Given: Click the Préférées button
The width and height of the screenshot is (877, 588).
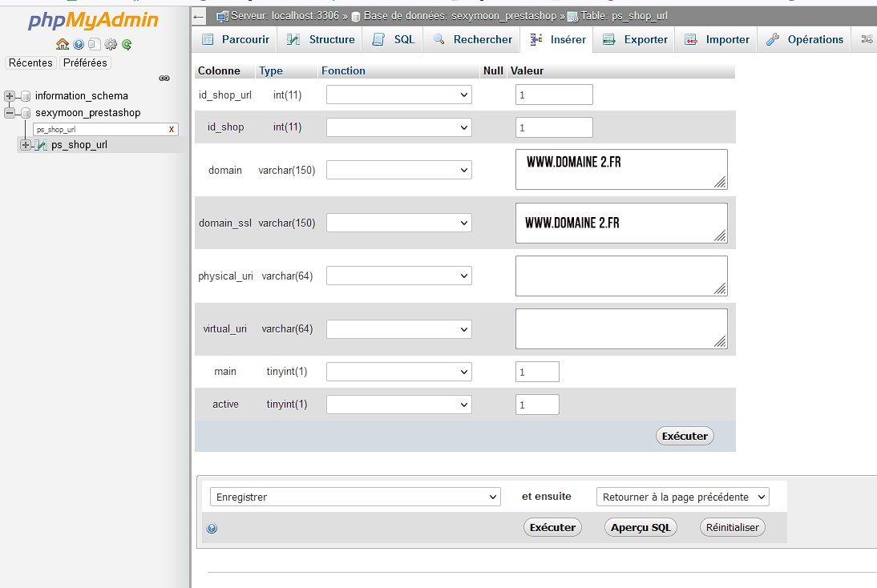Looking at the screenshot, I should pyautogui.click(x=85, y=62).
